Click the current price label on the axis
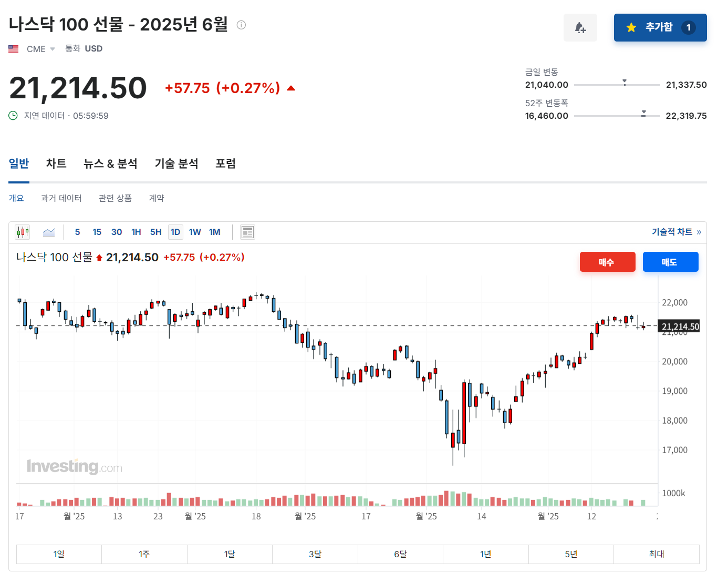The width and height of the screenshot is (728, 573). (679, 326)
